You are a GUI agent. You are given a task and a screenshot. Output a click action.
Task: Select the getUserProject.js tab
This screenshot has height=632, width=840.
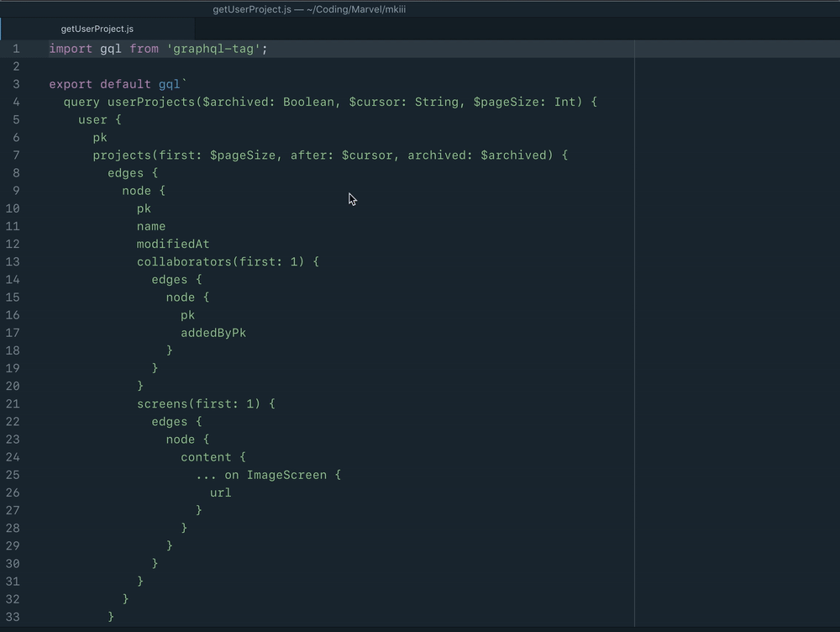tap(96, 28)
